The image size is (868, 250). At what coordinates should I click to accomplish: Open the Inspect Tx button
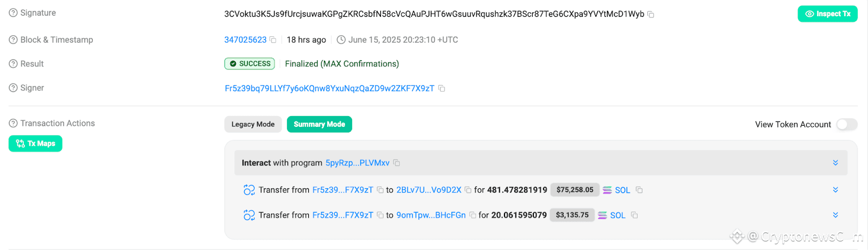tap(827, 14)
